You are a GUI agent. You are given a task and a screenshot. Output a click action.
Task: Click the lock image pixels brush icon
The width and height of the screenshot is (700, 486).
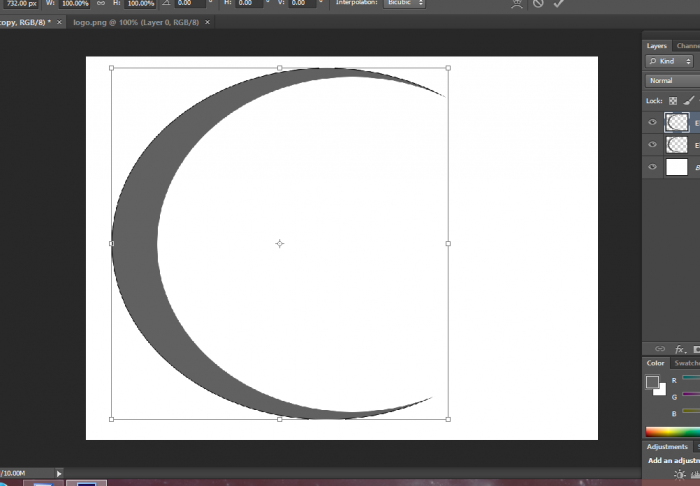[x=689, y=101]
